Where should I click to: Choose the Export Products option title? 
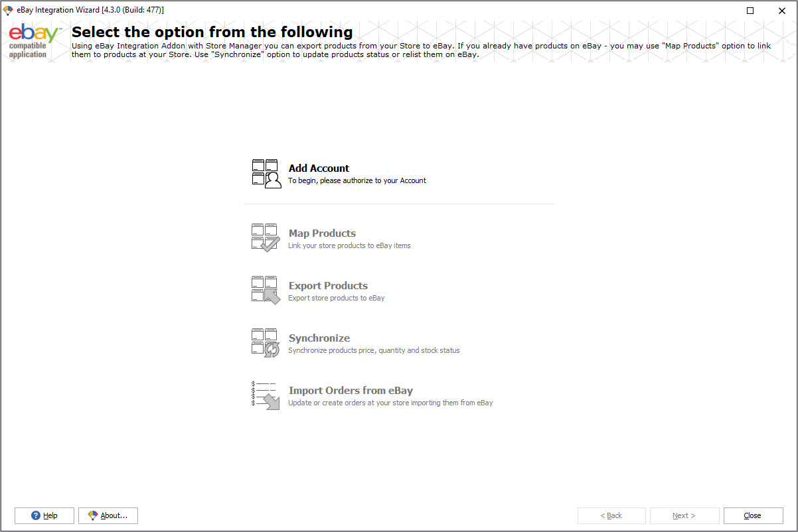pos(328,286)
